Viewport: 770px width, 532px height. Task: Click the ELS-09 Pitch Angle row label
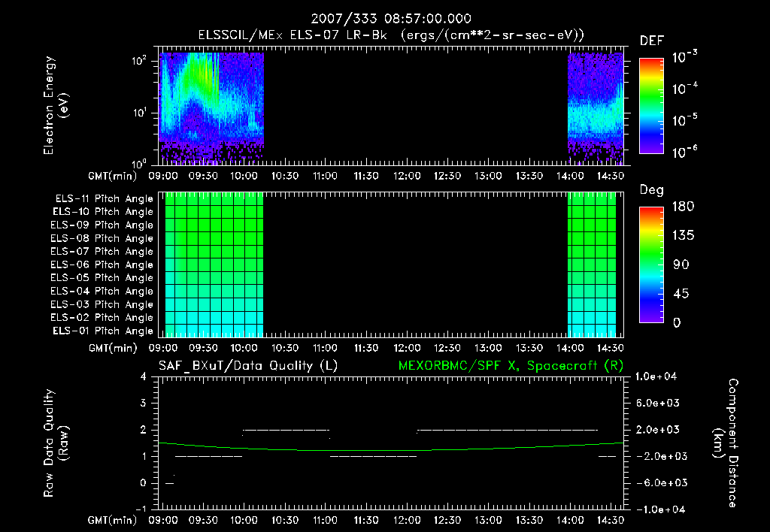tap(102, 225)
